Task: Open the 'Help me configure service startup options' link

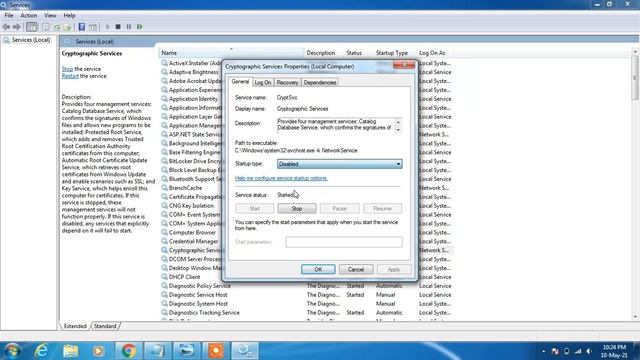Action: pos(281,178)
